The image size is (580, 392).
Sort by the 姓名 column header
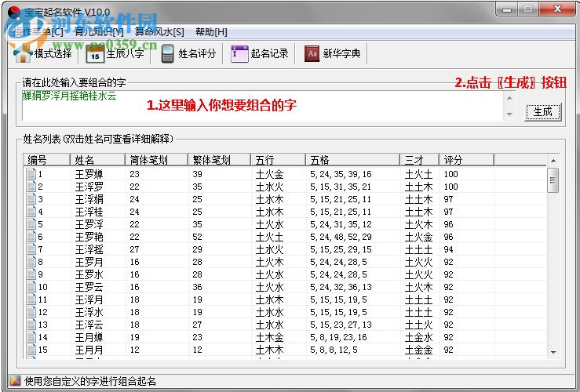(x=97, y=160)
